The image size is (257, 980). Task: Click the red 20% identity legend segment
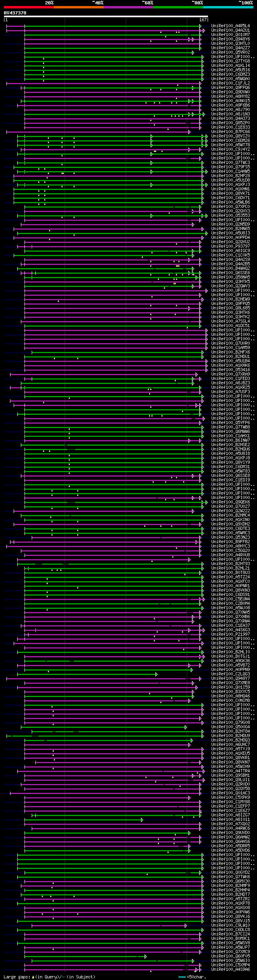pos(29,7)
